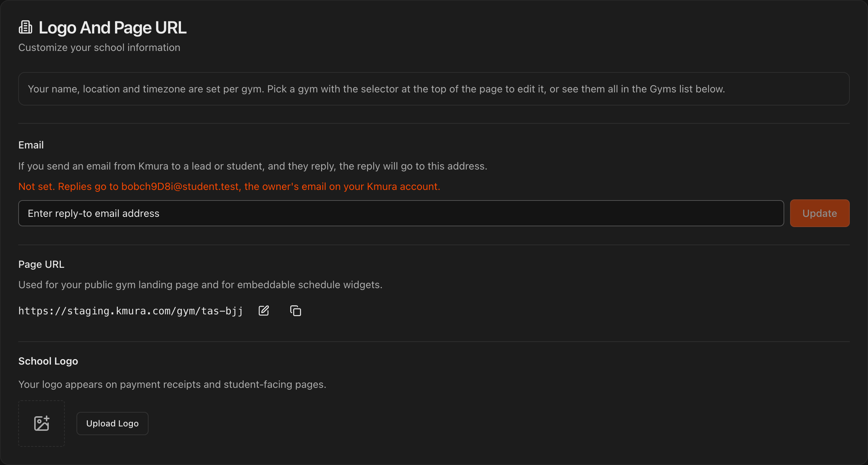
Task: Click the red 'Not set. Replies go to' warning
Action: (x=229, y=187)
